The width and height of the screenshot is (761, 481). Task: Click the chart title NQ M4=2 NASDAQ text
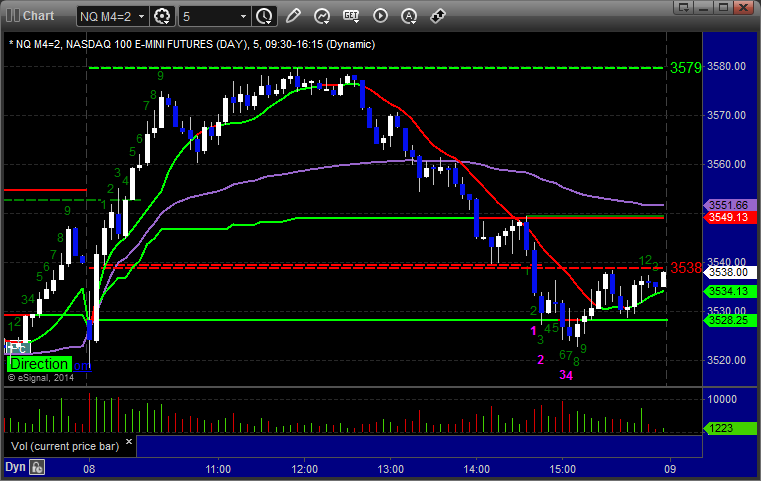tap(192, 44)
